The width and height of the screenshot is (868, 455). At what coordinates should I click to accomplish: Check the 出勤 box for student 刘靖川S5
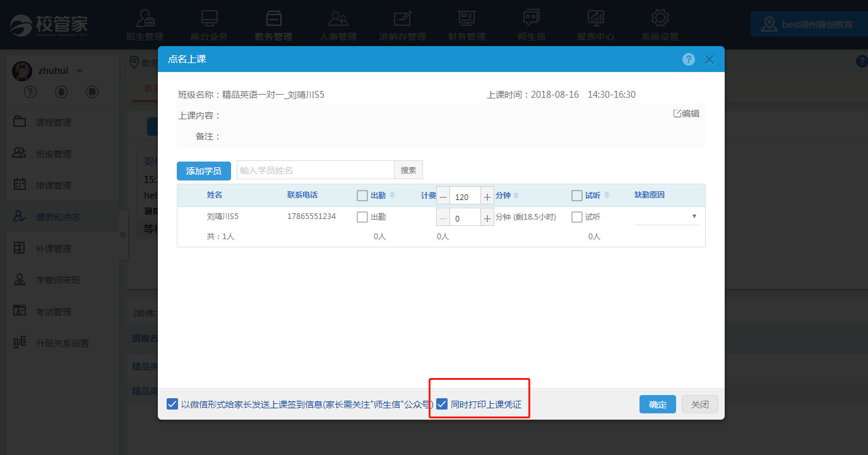pyautogui.click(x=362, y=217)
